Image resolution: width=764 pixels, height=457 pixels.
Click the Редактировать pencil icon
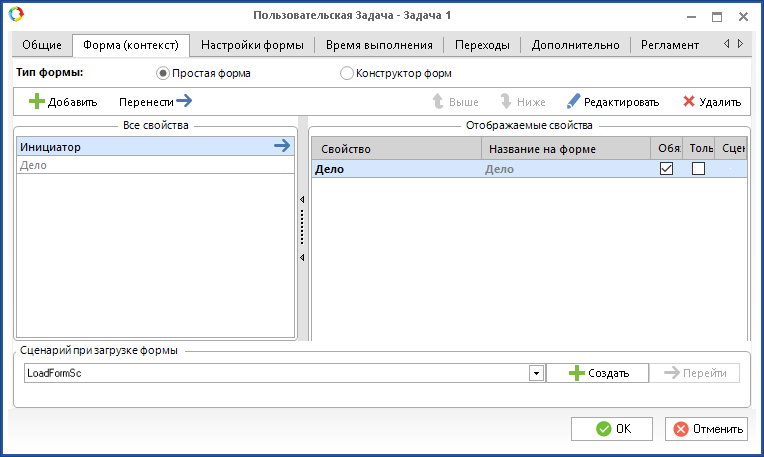click(573, 101)
